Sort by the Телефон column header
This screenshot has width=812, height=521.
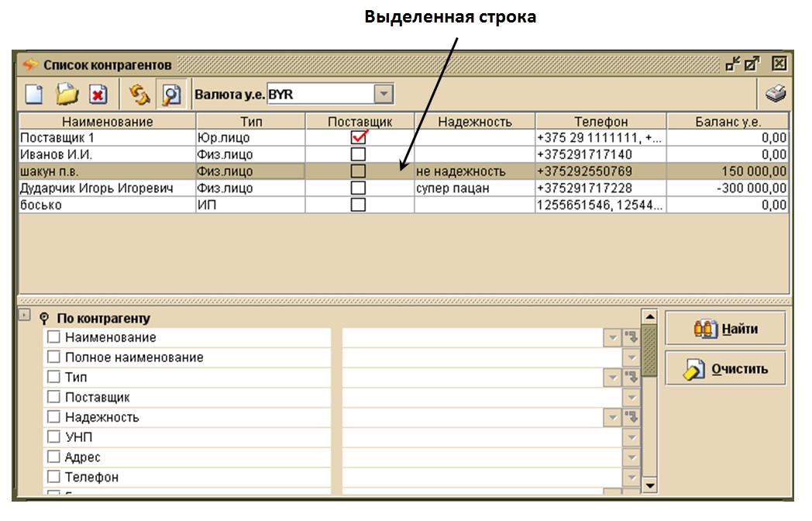coord(600,121)
